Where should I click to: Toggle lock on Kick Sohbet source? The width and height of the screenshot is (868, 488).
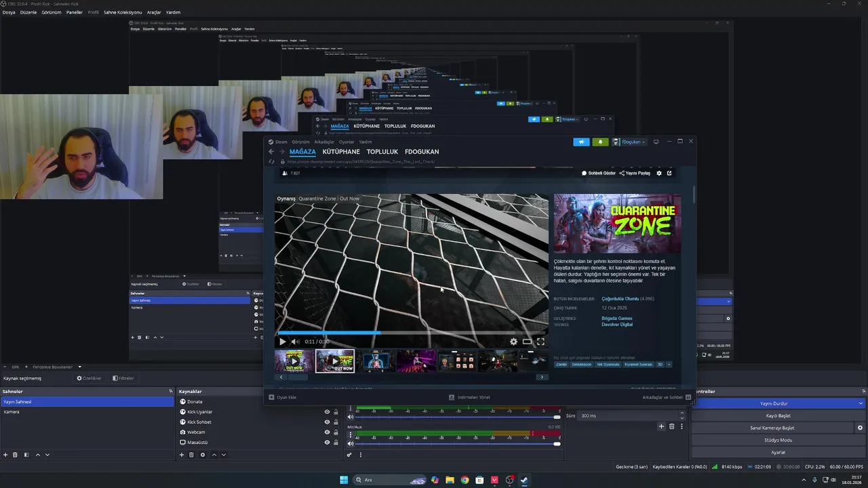(336, 422)
